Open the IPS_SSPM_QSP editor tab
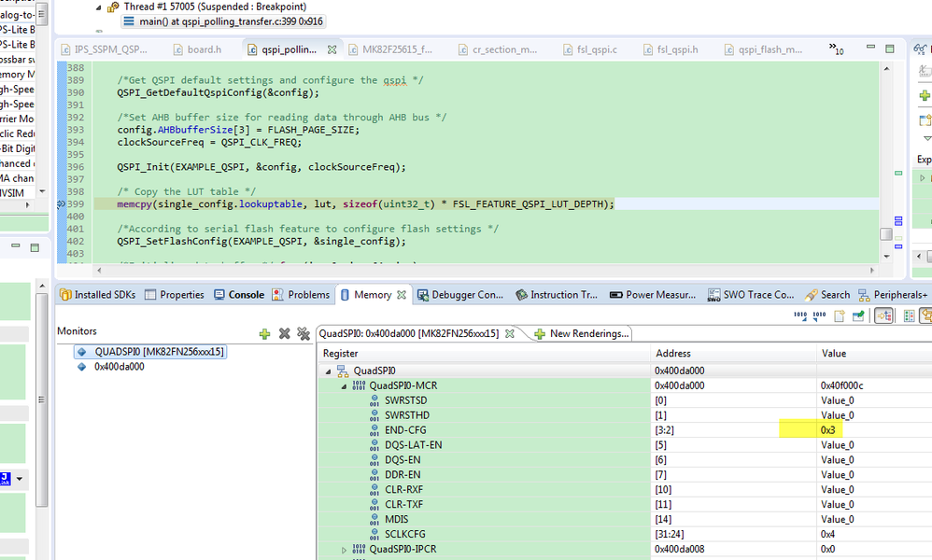Screen dimensions: 932x560 click(x=104, y=49)
